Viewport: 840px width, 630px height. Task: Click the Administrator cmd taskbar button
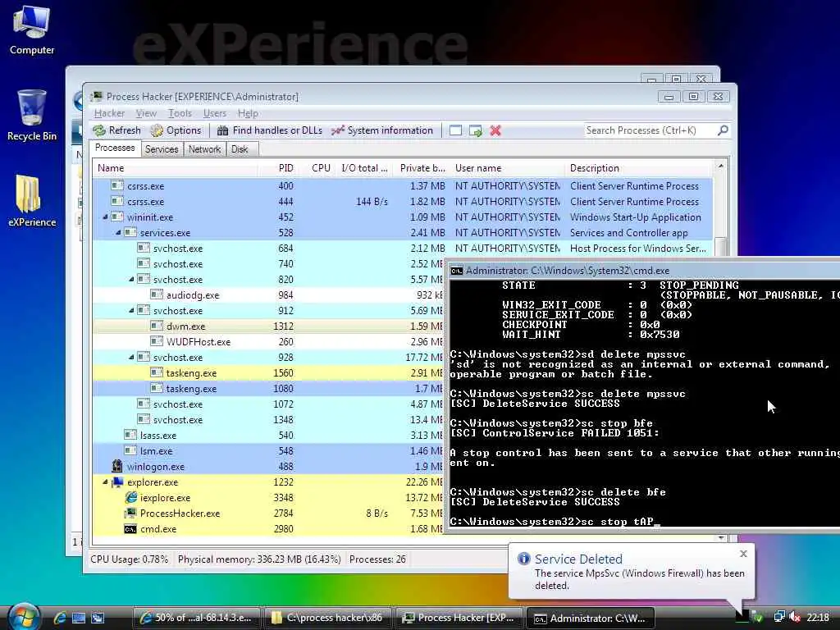point(591,618)
